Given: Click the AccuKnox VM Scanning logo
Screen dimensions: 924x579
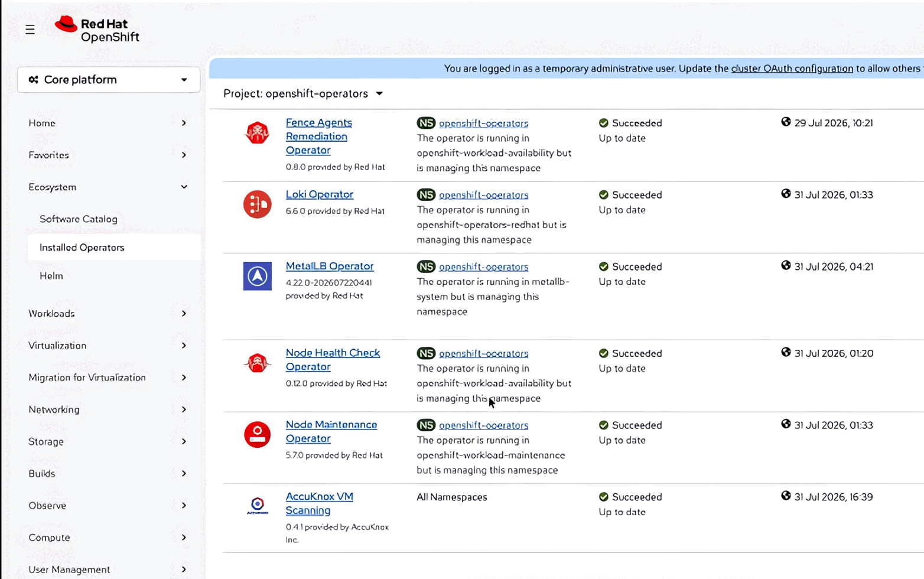Looking at the screenshot, I should point(258,506).
